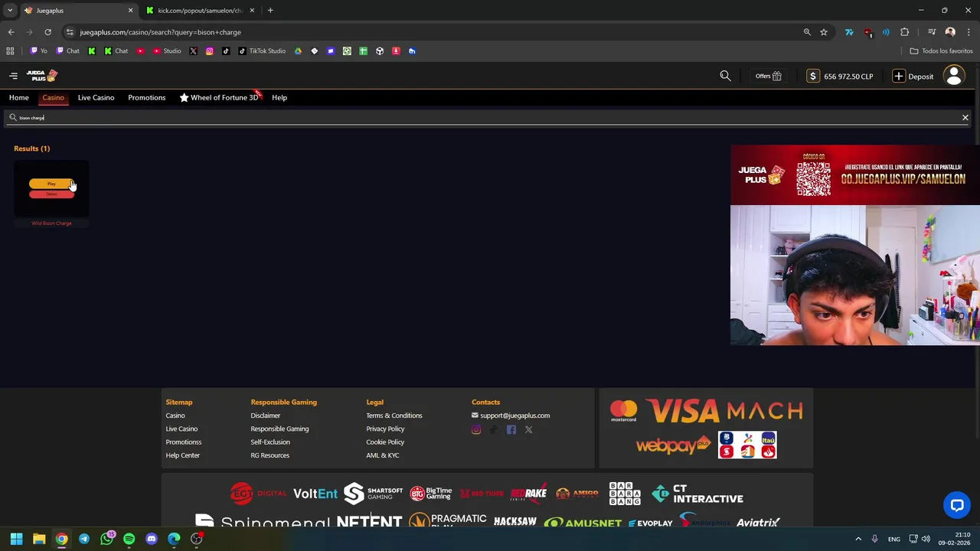Open WhatsApp from the taskbar
Screen dimensions: 980x551
pyautogui.click(x=106, y=539)
